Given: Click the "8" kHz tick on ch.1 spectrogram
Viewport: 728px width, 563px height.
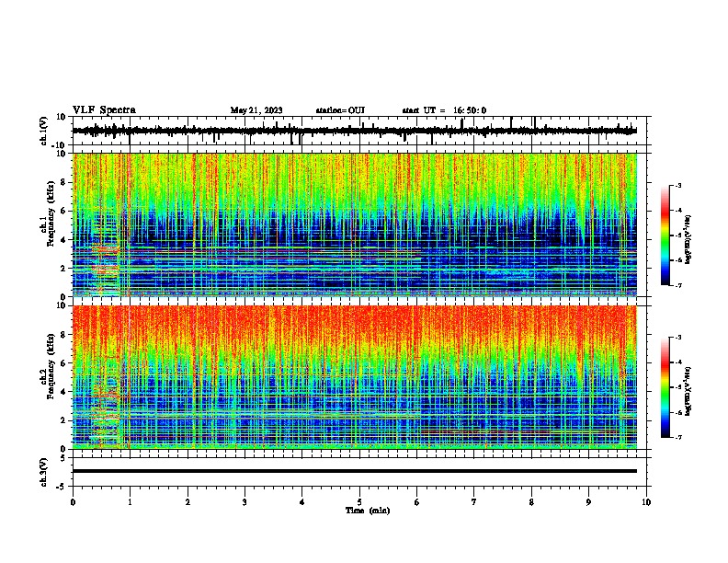Looking at the screenshot, I should tap(63, 182).
